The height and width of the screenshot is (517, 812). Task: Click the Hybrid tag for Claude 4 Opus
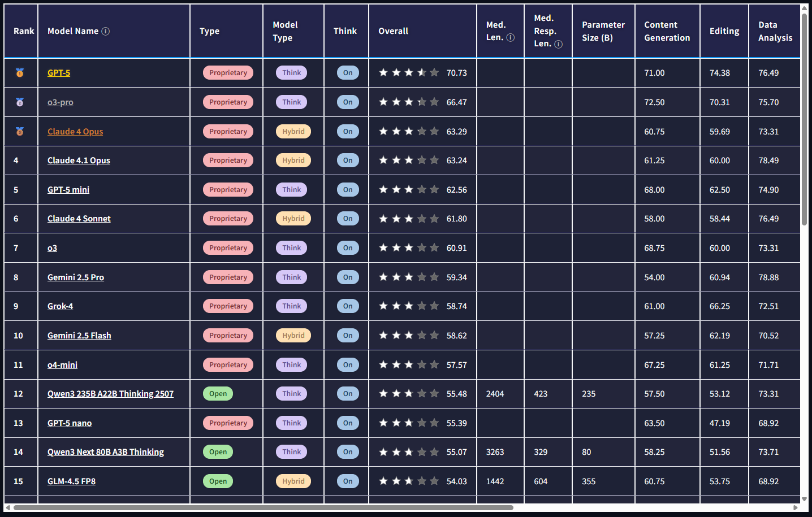pos(293,132)
